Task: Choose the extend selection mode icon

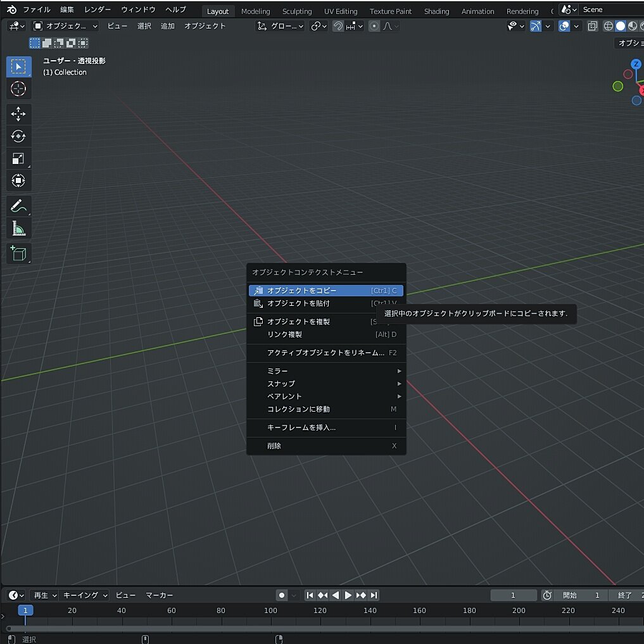Action: pos(47,42)
